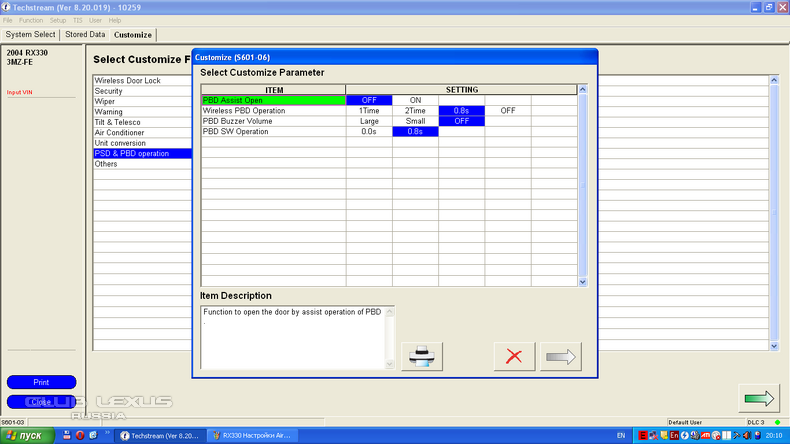Switch to RX330 taskbar window button

pyautogui.click(x=252, y=435)
